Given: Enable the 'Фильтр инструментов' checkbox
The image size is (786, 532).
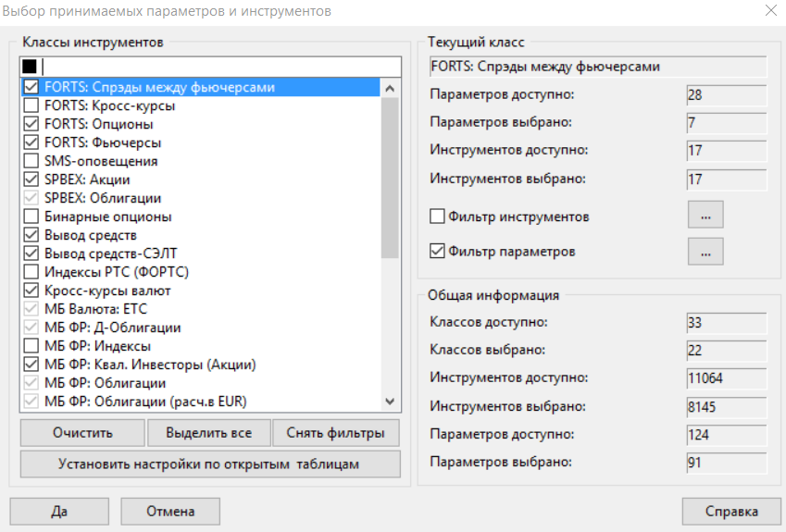Looking at the screenshot, I should tap(438, 217).
